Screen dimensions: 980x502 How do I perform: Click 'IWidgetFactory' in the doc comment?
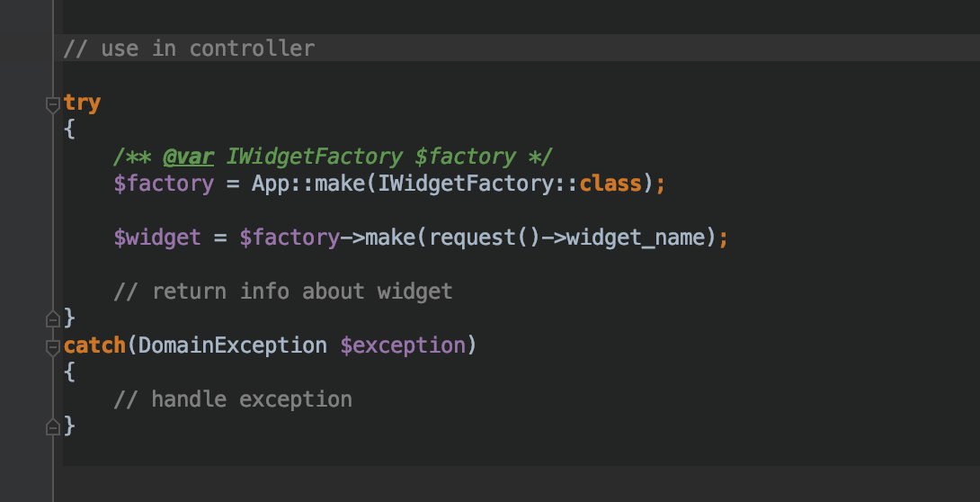tap(315, 157)
